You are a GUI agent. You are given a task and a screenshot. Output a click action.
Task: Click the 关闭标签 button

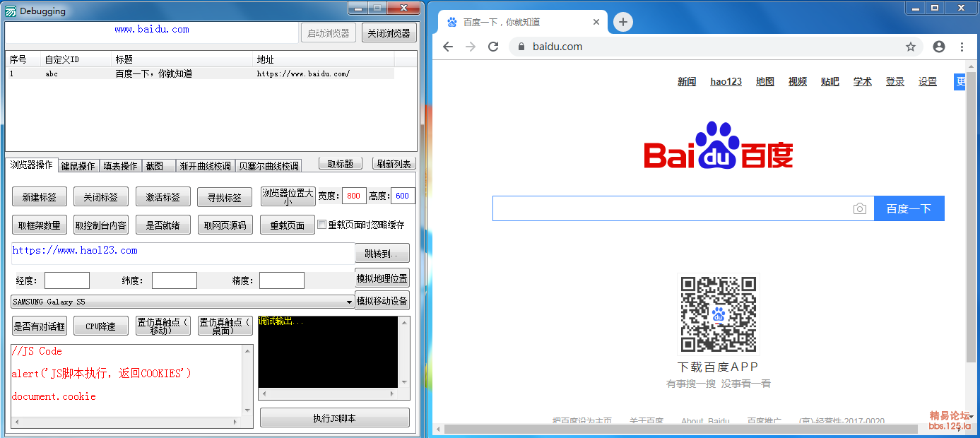coord(101,197)
